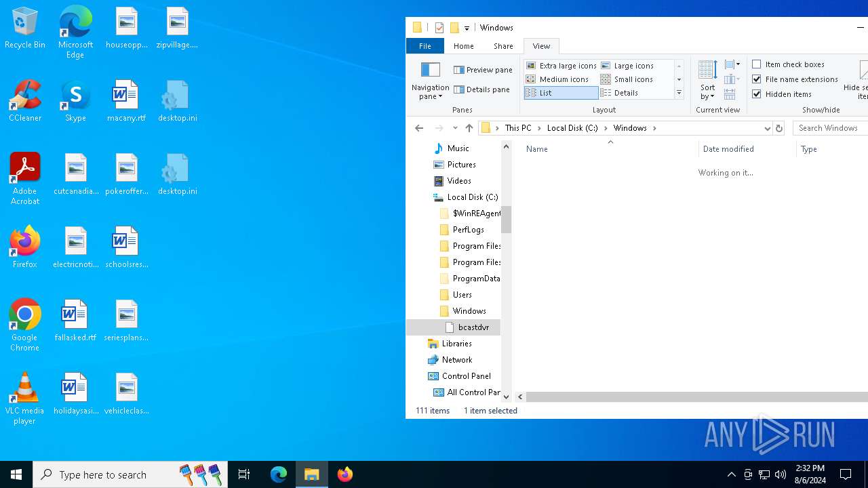Open Task View on taskbar
Image resolution: width=868 pixels, height=488 pixels.
[x=244, y=474]
